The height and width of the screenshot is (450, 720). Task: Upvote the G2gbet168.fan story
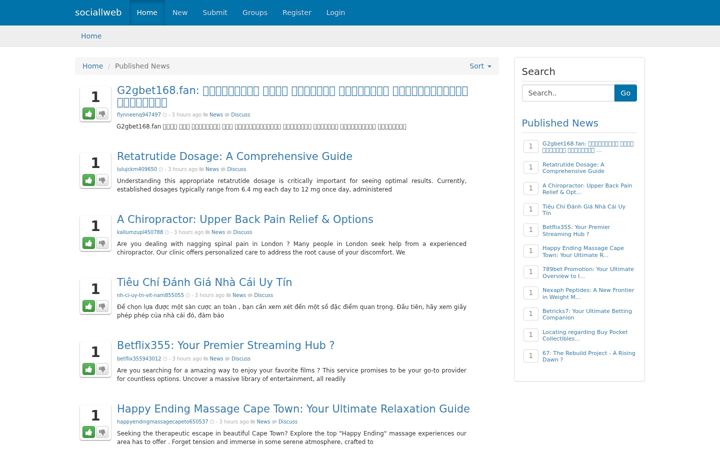tap(89, 113)
